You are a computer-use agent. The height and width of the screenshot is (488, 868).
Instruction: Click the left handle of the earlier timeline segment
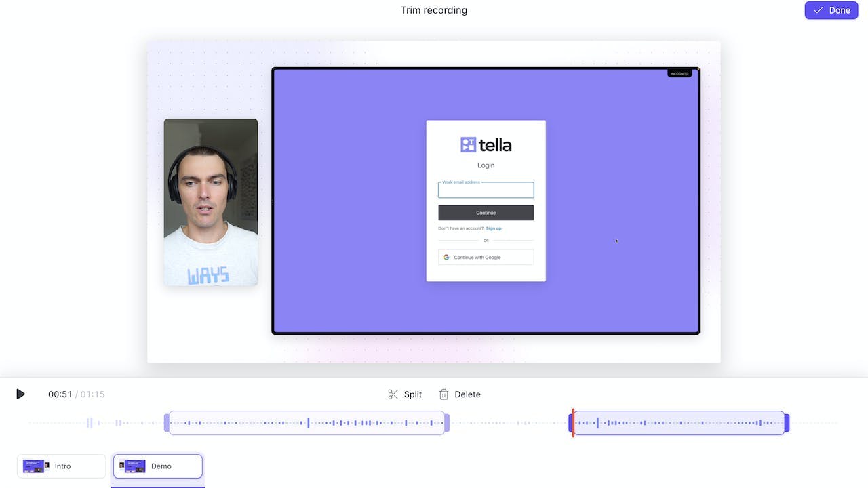[x=167, y=423]
